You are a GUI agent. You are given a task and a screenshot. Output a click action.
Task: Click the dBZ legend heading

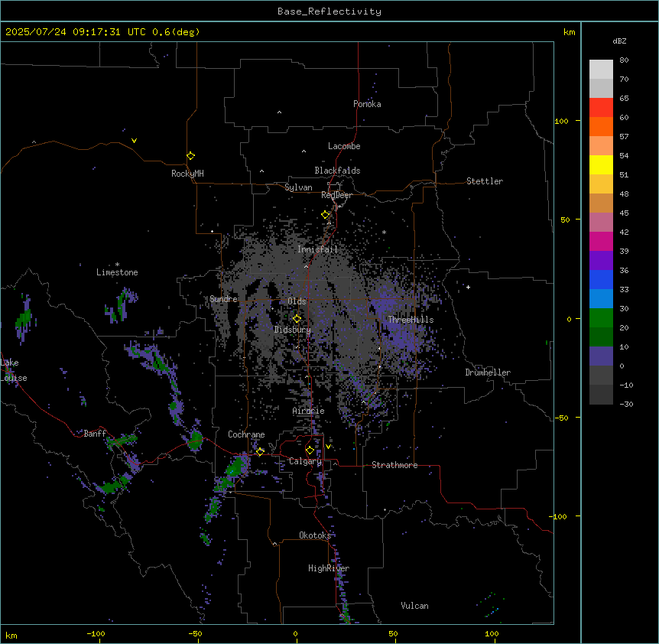pos(619,41)
